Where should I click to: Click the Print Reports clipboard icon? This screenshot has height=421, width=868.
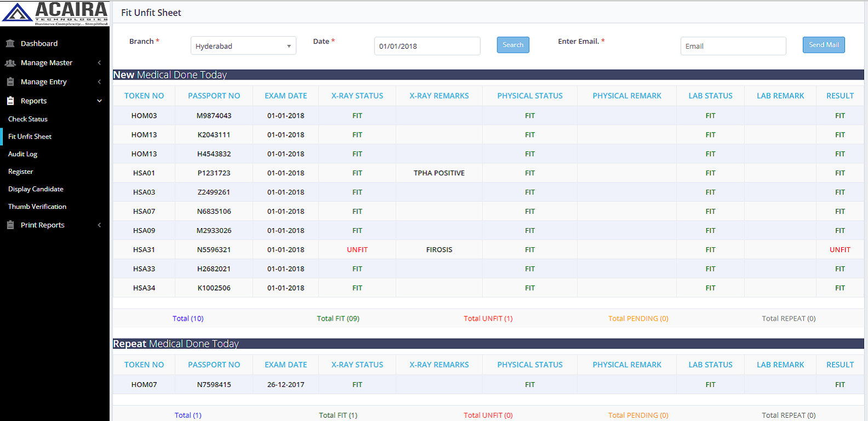pos(10,225)
